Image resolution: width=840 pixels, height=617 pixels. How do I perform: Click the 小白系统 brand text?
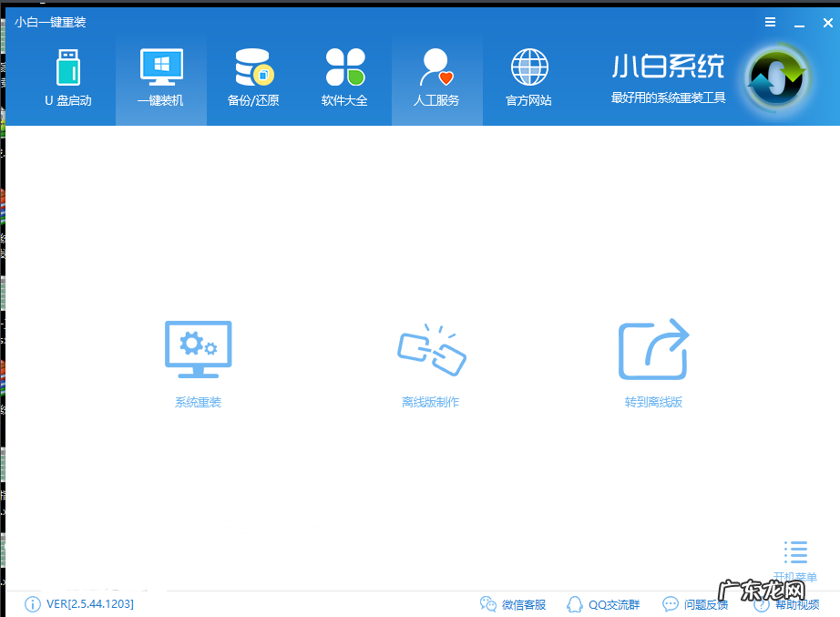(668, 66)
